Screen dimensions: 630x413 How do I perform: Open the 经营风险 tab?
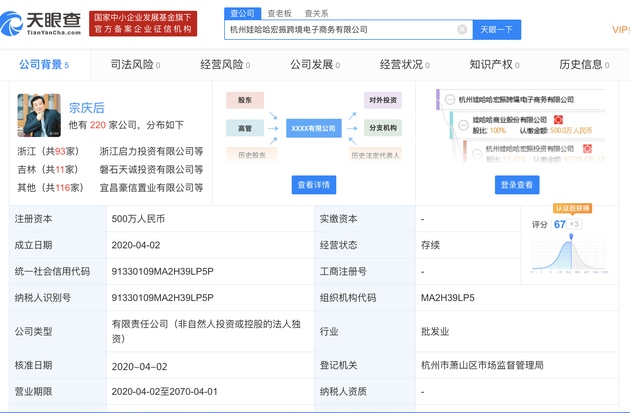click(225, 65)
